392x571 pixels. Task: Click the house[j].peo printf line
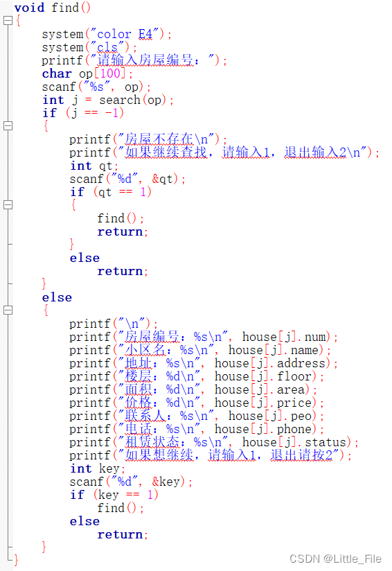click(197, 416)
